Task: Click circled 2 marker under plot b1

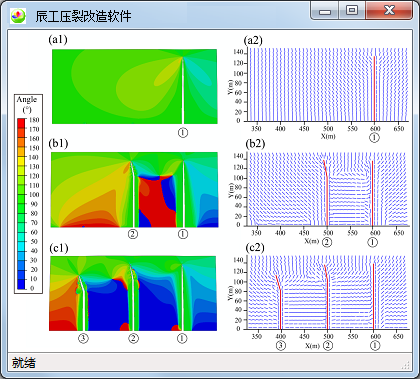Action: pos(133,234)
